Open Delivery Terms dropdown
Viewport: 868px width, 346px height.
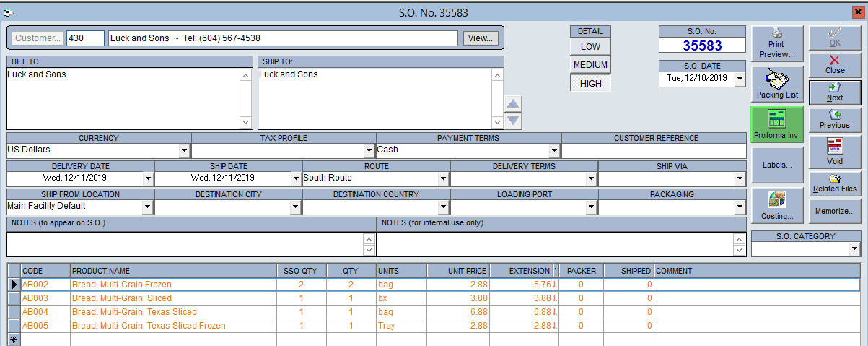point(592,178)
